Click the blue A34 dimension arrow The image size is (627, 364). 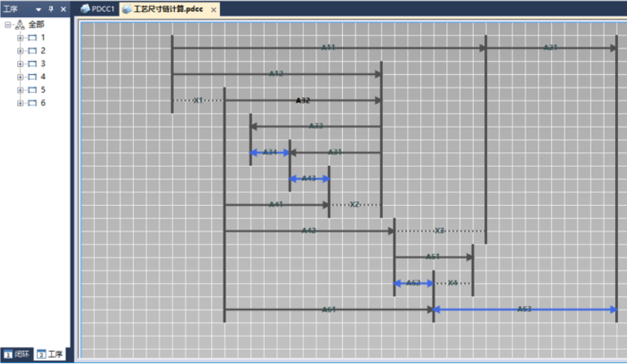(x=269, y=152)
